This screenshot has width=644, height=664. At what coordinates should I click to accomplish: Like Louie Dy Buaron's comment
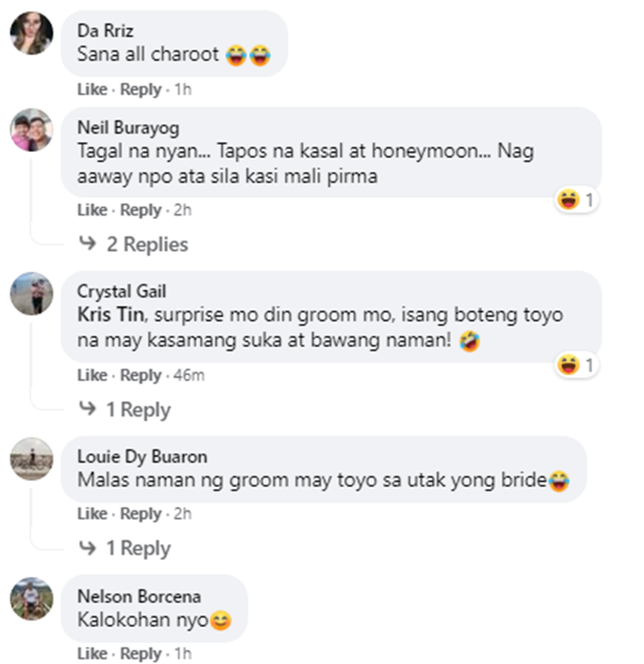point(92,513)
